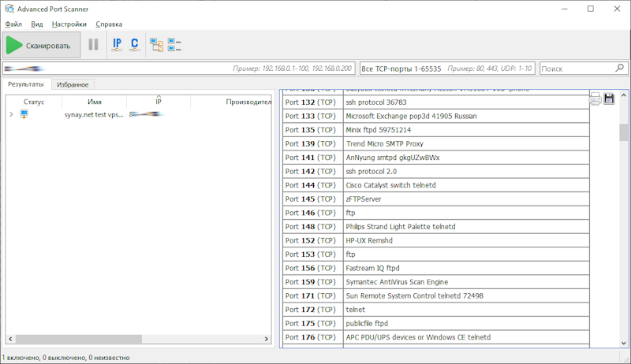This screenshot has width=631, height=364.
Task: Click the horizontal scrollbar thumb in results
Action: [78, 339]
